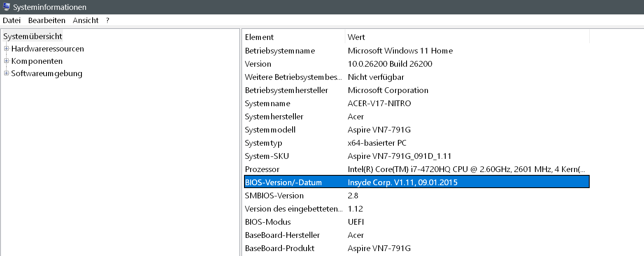Click value Insyde Corp. V1.11, 09.01.2015
This screenshot has width=644, height=256.
(x=403, y=182)
